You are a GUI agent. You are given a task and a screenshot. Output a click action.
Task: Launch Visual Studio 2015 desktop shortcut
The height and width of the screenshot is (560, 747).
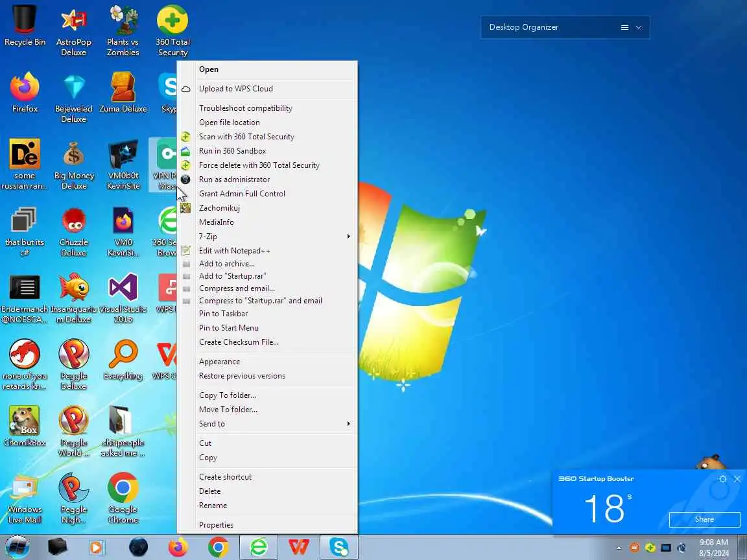click(123, 299)
